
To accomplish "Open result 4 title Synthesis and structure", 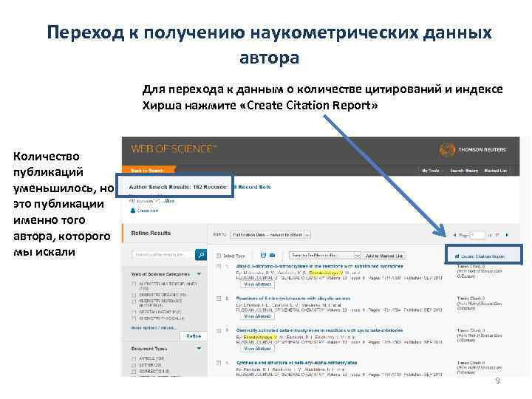I will 296,363.
